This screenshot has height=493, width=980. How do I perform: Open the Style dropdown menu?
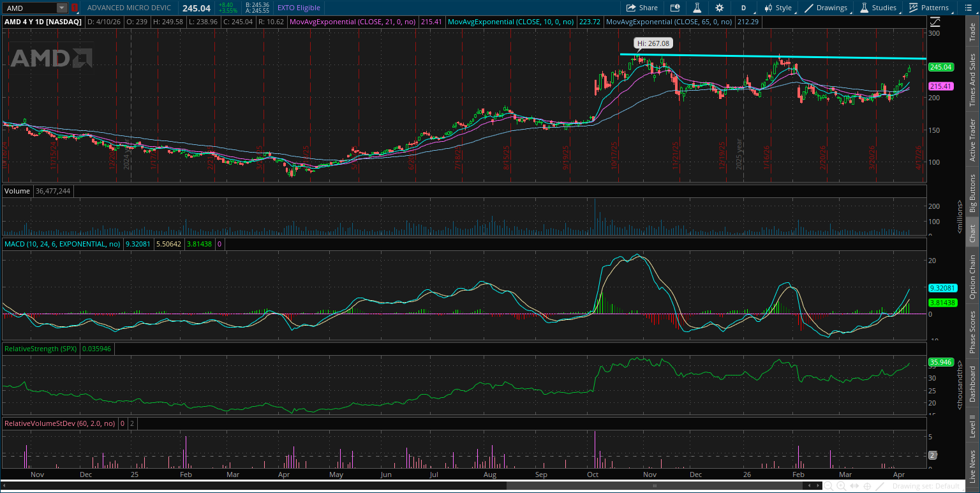click(778, 8)
